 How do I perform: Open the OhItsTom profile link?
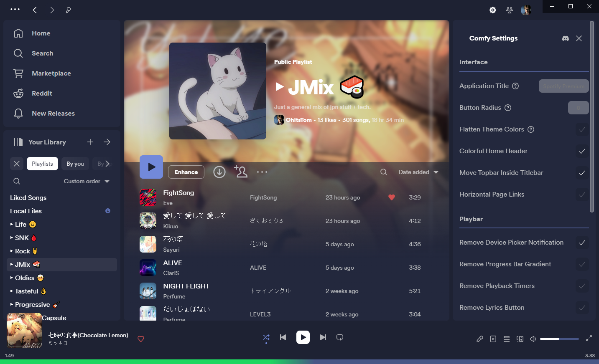[298, 120]
